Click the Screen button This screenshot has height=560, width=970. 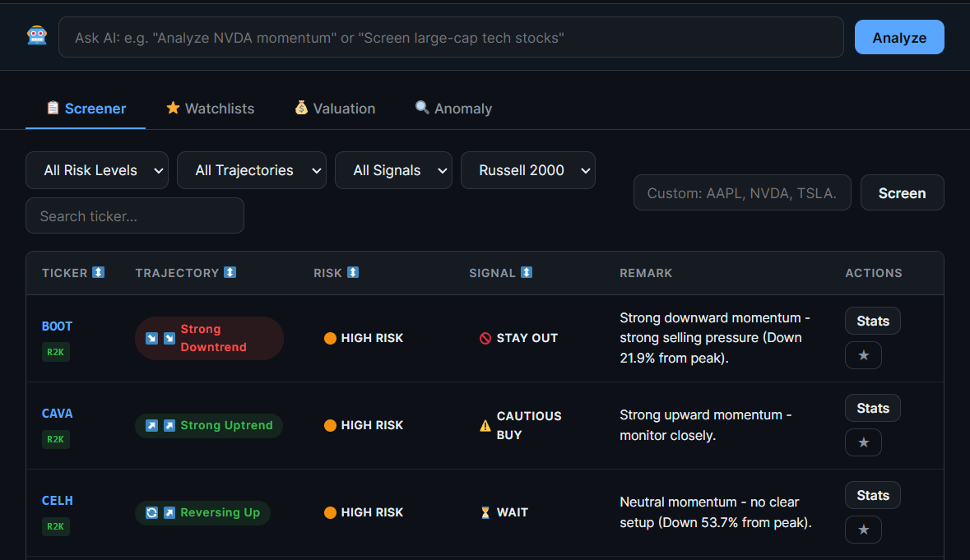coord(902,193)
